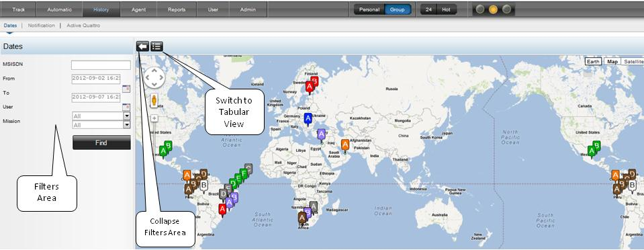Collapse the filters area with arrow icon
644x250 pixels.
point(142,46)
